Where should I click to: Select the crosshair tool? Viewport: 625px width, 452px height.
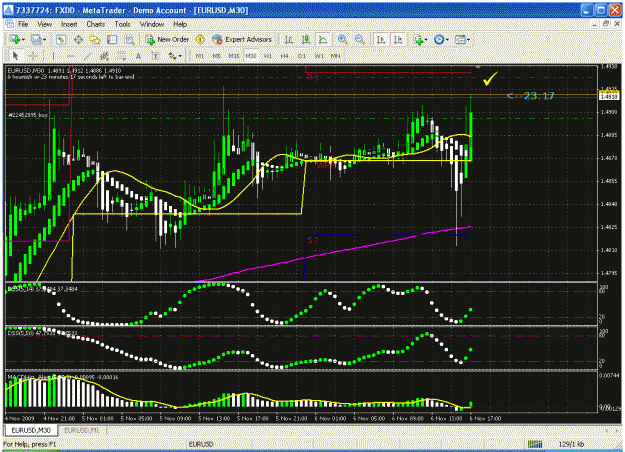click(32, 56)
